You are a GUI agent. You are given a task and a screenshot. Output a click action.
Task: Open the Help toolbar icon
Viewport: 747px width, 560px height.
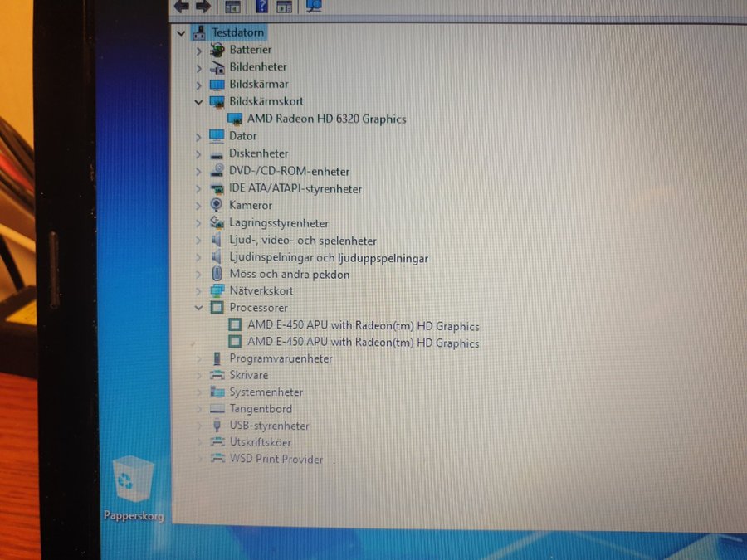tap(261, 6)
